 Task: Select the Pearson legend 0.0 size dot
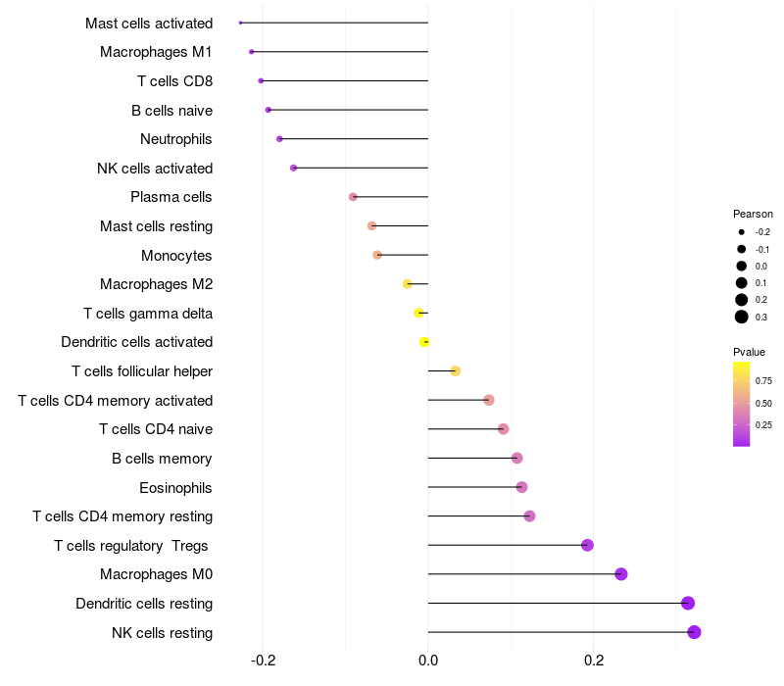tap(742, 266)
